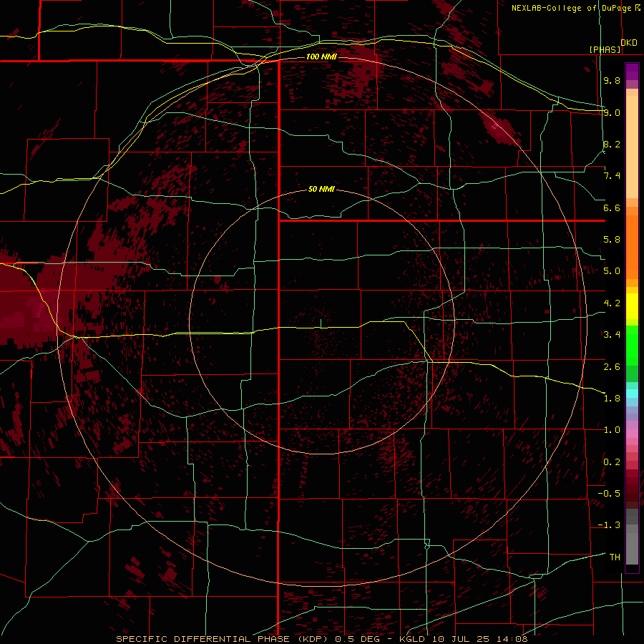644x644 pixels.
Task: Click the 50 NMI range ring label
Action: click(x=321, y=189)
